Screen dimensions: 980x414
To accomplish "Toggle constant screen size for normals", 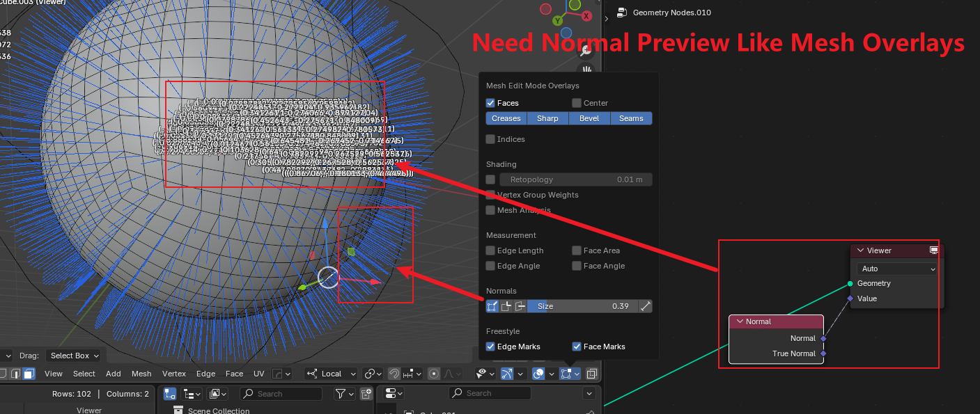I will (646, 306).
